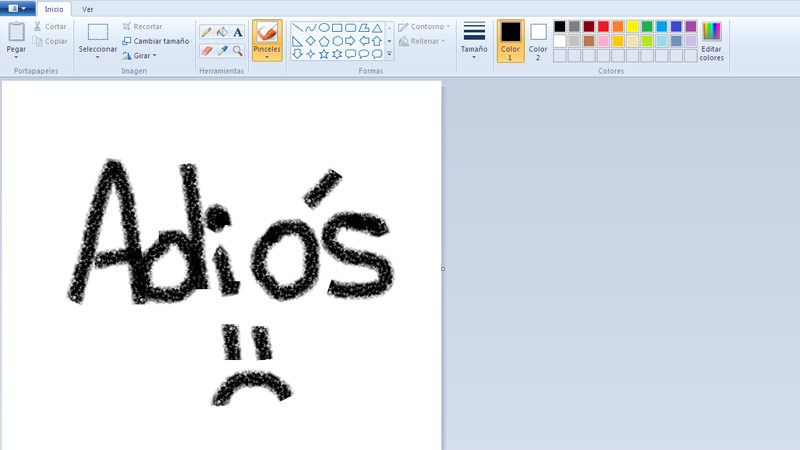
Task: Select the Text tool
Action: tap(238, 32)
